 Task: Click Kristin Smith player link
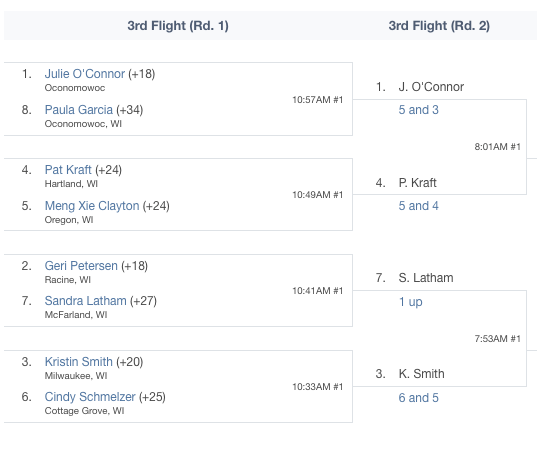(79, 362)
